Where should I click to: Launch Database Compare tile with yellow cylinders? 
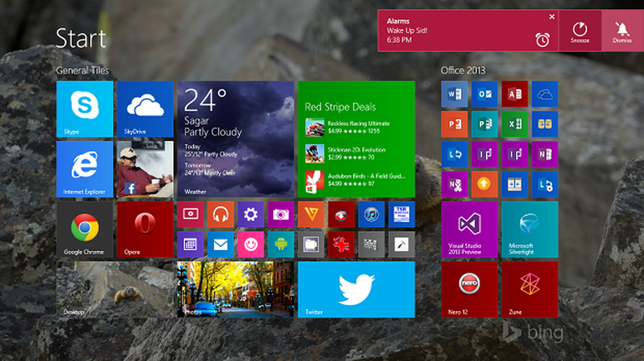(545, 124)
